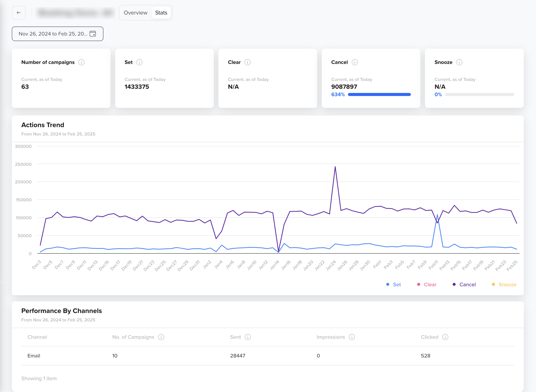This screenshot has height=392, width=536.
Task: Toggle the Set series in legend
Action: coord(394,285)
